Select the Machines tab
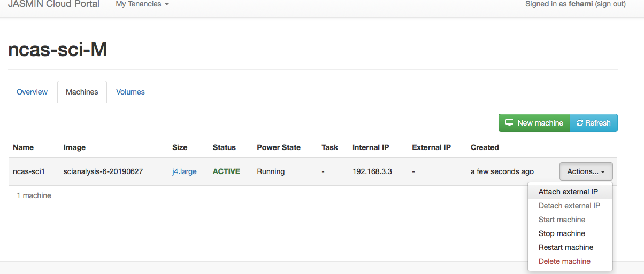Viewport: 644px width, 274px height. pyautogui.click(x=82, y=92)
